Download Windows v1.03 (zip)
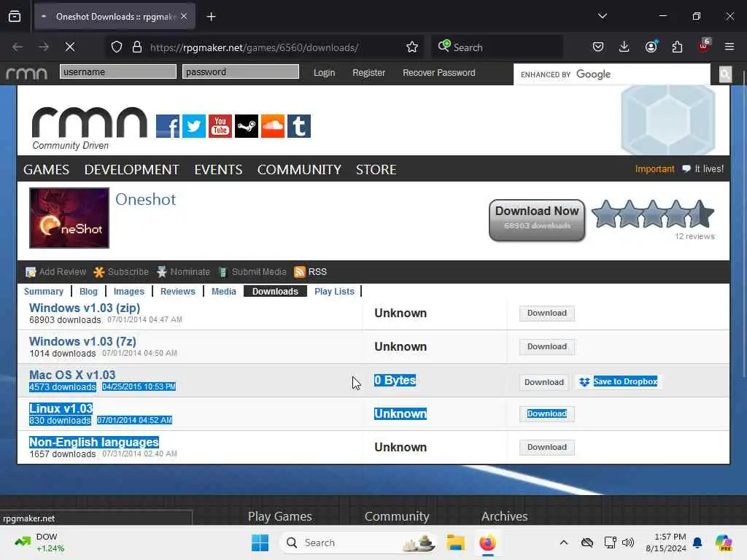The image size is (747, 560). pyautogui.click(x=547, y=314)
